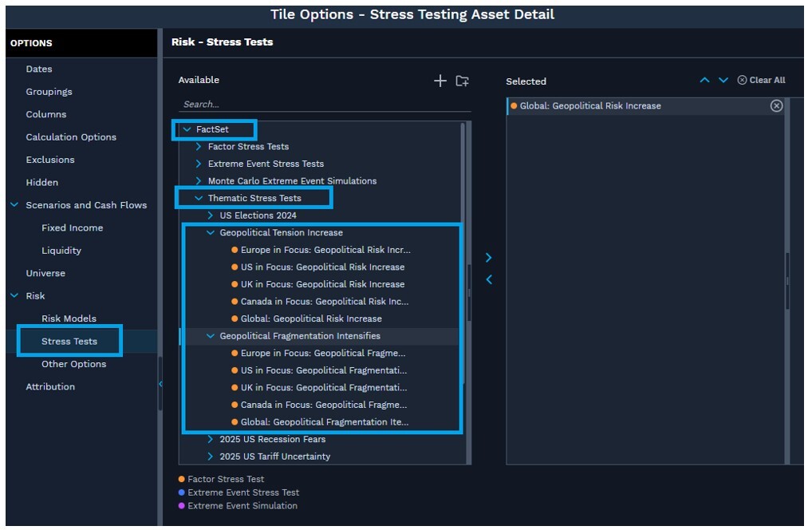
Task: Click left arrow to remove from Selected
Action: pyautogui.click(x=489, y=279)
